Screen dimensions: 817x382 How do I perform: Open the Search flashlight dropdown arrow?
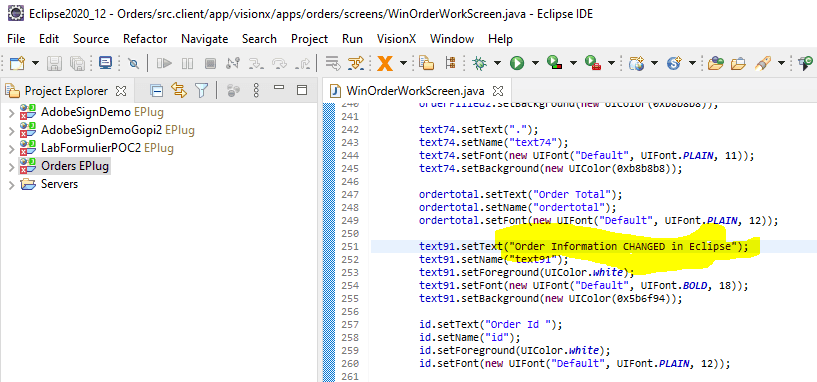[x=781, y=63]
